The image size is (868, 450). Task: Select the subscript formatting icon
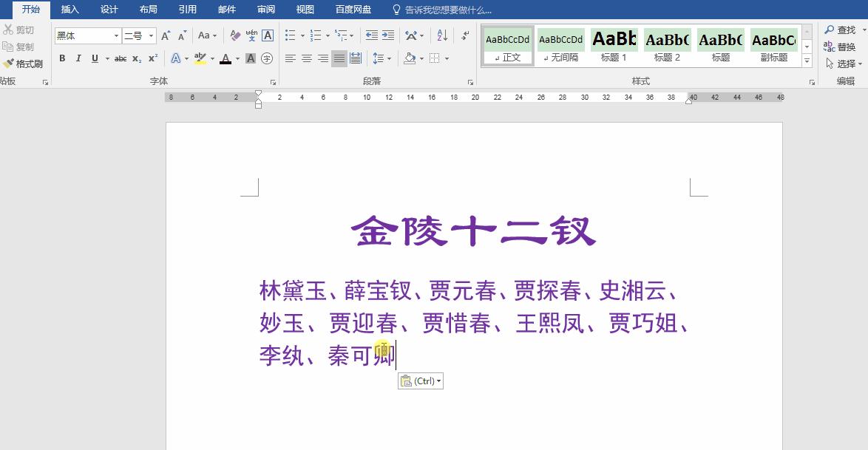click(x=136, y=58)
